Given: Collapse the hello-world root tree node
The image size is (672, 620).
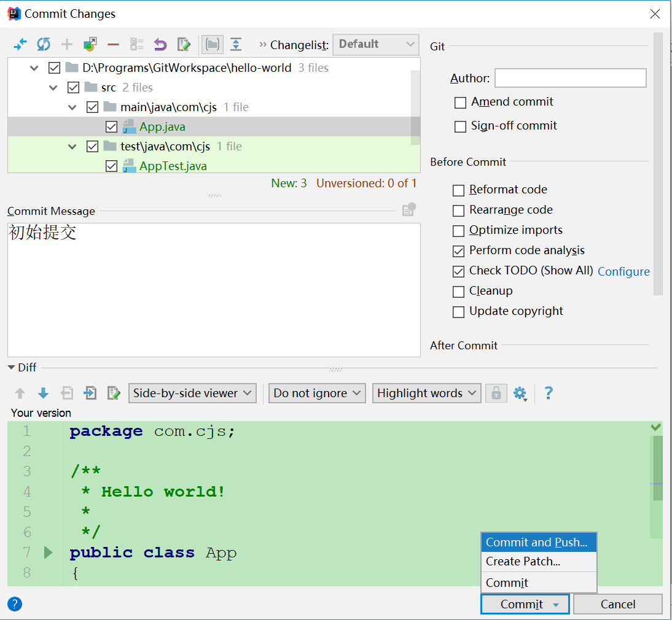Looking at the screenshot, I should (x=34, y=68).
